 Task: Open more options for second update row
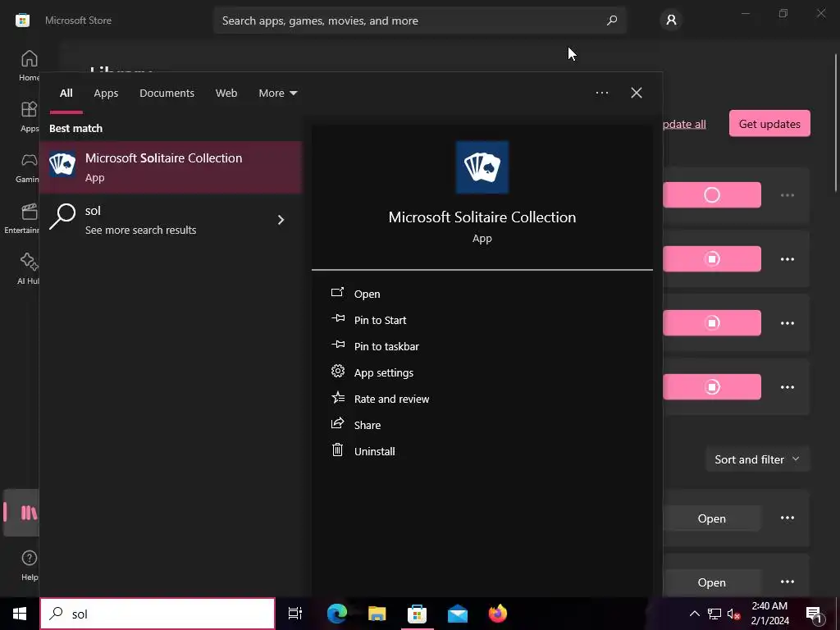pos(787,259)
